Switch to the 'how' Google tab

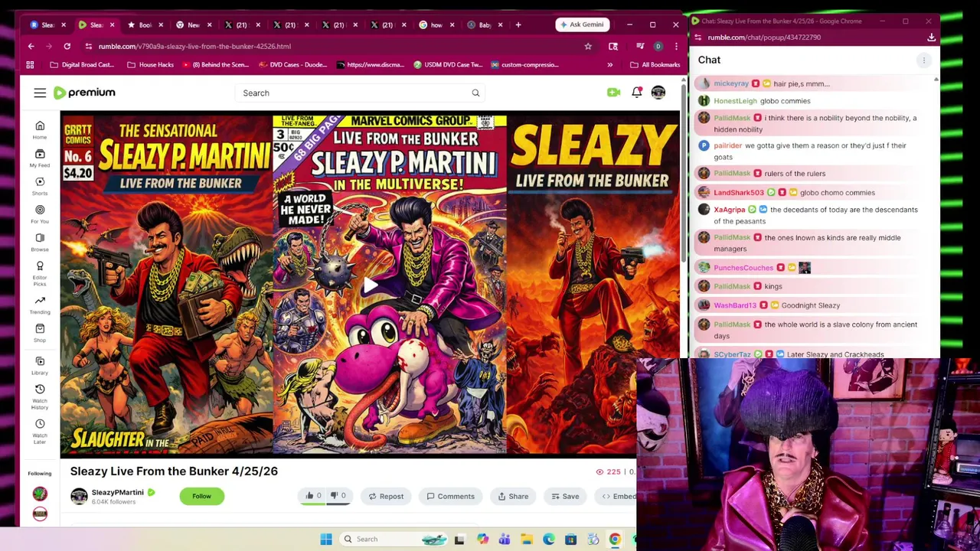436,24
